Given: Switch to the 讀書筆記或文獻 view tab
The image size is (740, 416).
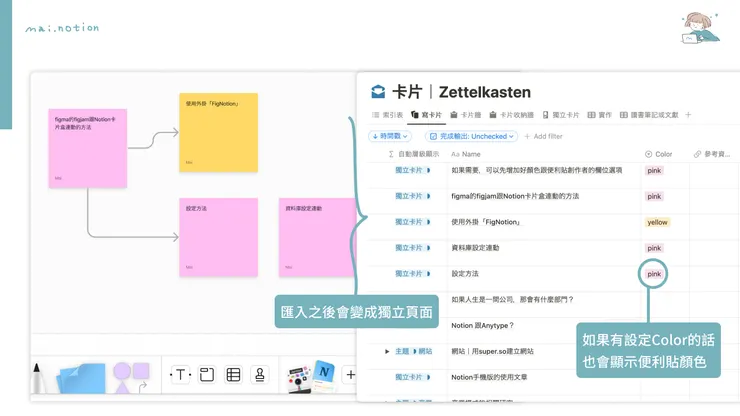Looking at the screenshot, I should pyautogui.click(x=649, y=115).
